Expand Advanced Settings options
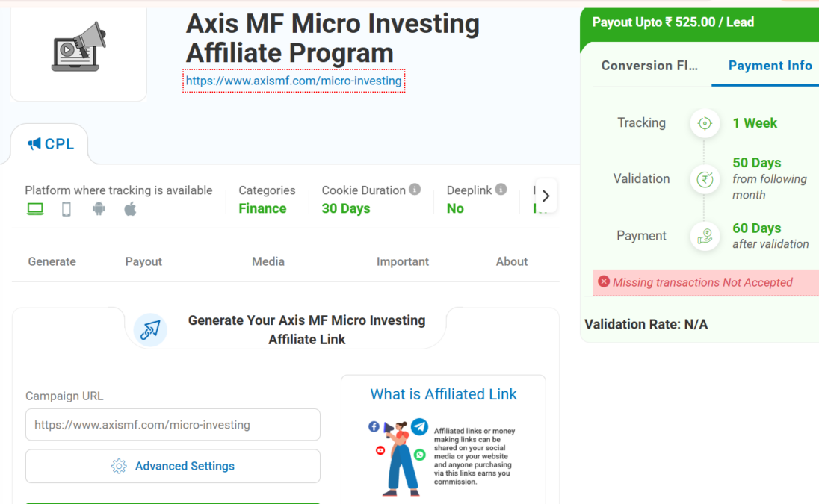 point(173,466)
